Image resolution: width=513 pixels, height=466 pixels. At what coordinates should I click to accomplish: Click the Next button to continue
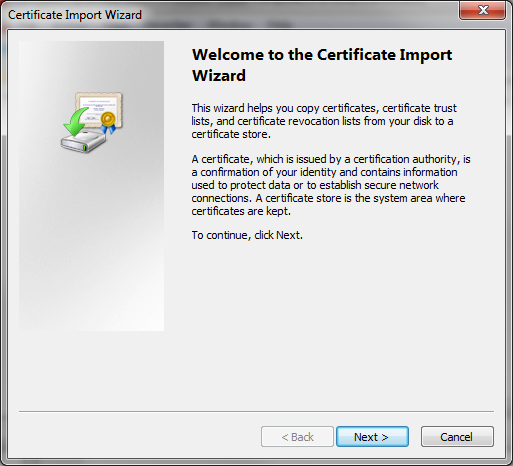(x=372, y=436)
